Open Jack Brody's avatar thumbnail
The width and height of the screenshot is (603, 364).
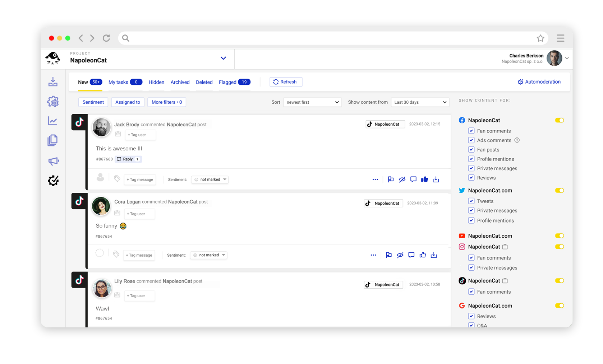coord(102,127)
